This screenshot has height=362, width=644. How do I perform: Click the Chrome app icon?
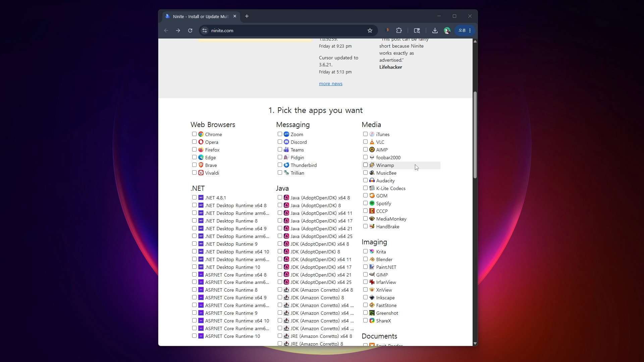201,134
